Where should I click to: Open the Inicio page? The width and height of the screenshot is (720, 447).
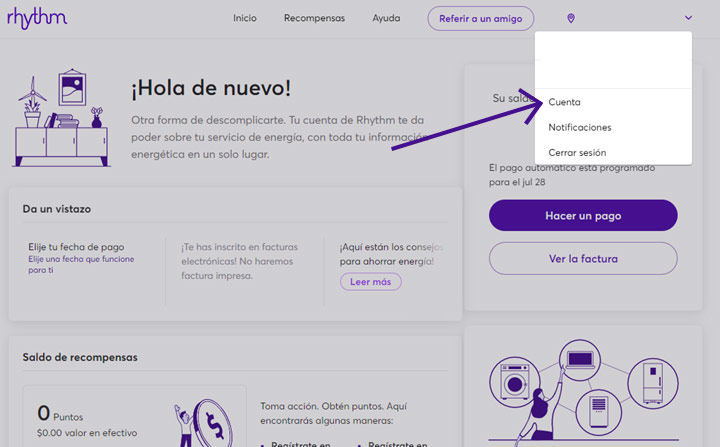(245, 18)
